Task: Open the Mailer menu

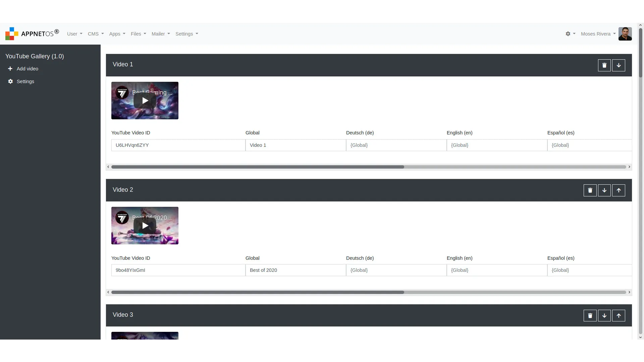Action: point(161,34)
